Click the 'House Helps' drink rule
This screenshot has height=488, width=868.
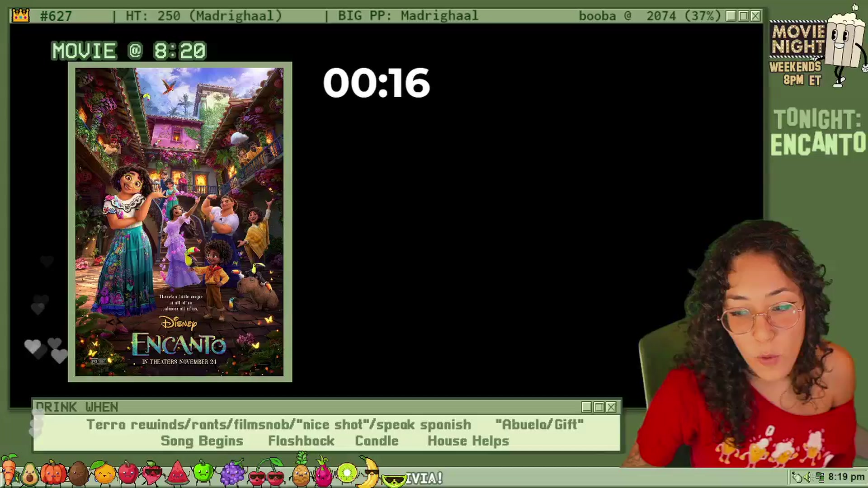[x=468, y=441]
